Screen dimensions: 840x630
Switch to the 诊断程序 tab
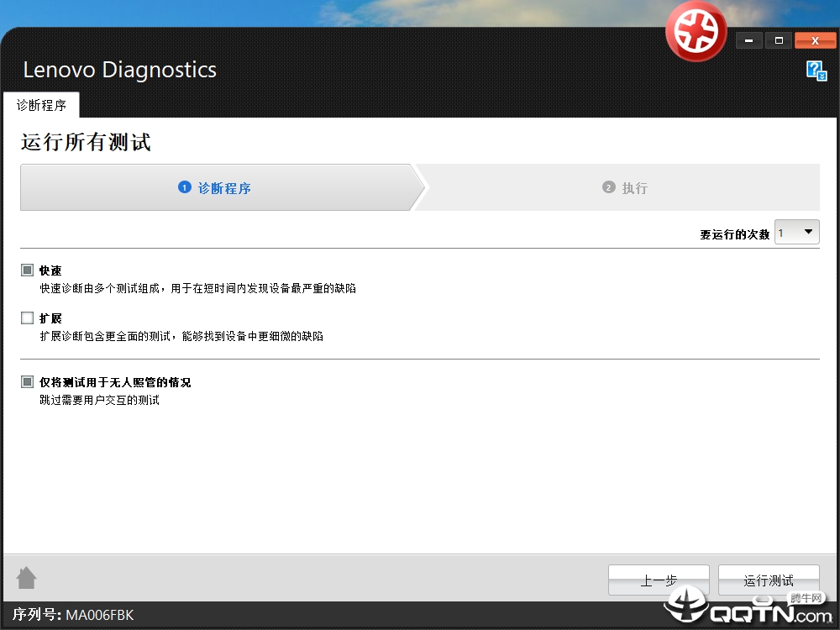[x=41, y=106]
